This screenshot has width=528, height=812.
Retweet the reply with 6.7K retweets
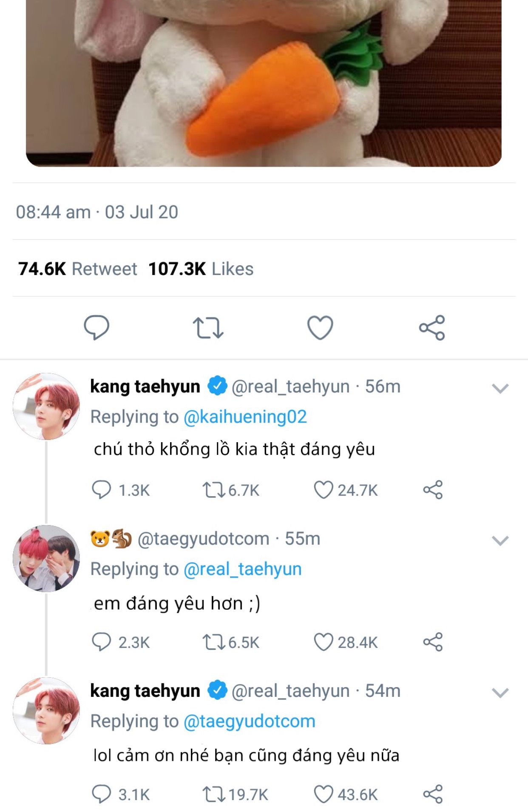point(213,490)
